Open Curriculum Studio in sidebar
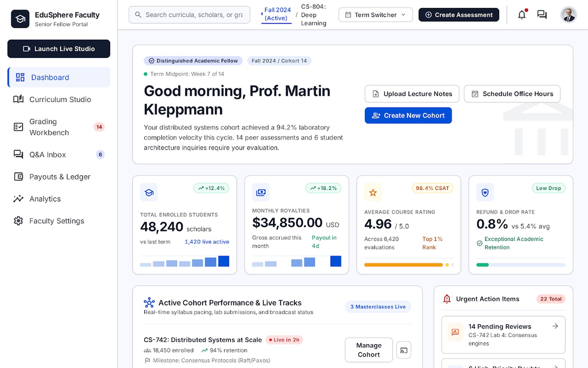The height and width of the screenshot is (368, 588). pyautogui.click(x=59, y=99)
